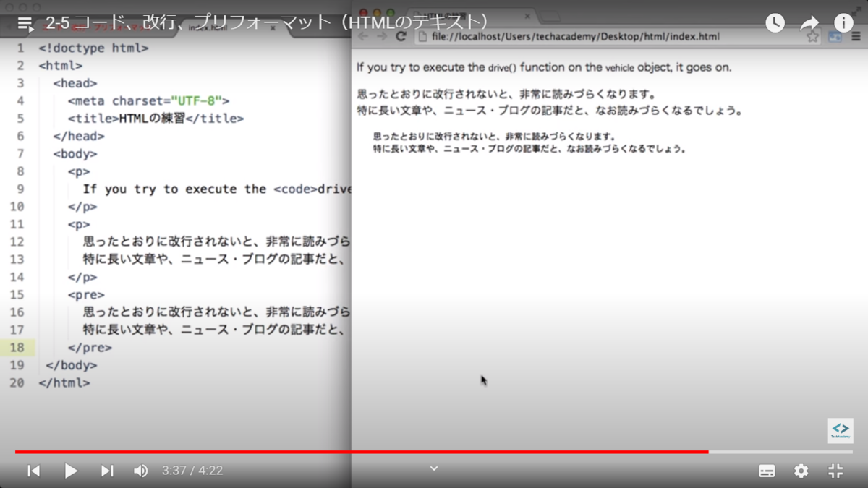The width and height of the screenshot is (868, 488).
Task: Open the player settings gear
Action: (801, 471)
